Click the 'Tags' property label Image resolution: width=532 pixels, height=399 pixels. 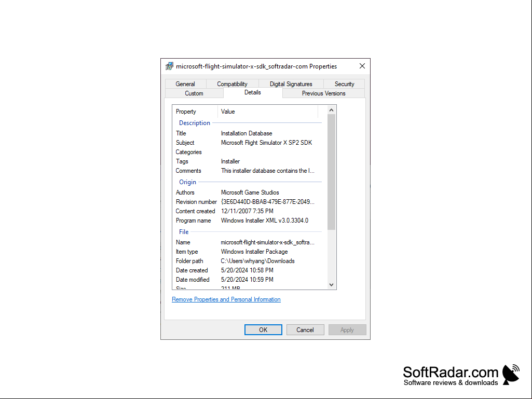point(182,161)
